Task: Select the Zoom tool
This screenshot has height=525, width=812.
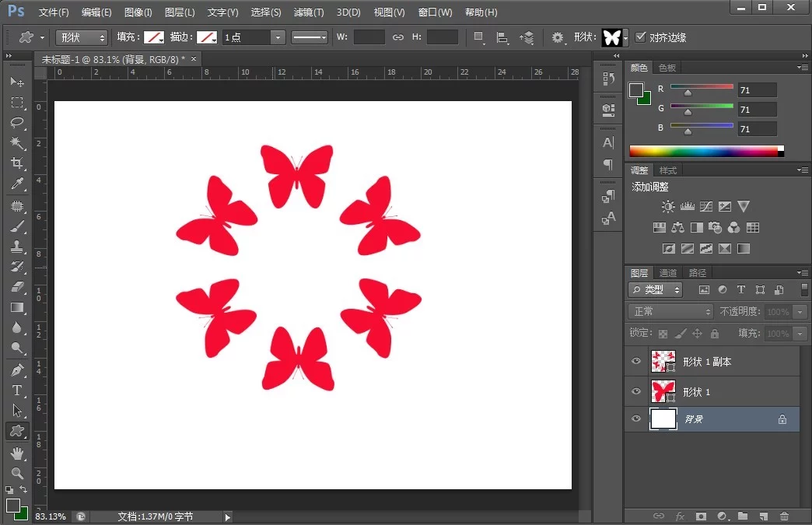Action: 17,473
